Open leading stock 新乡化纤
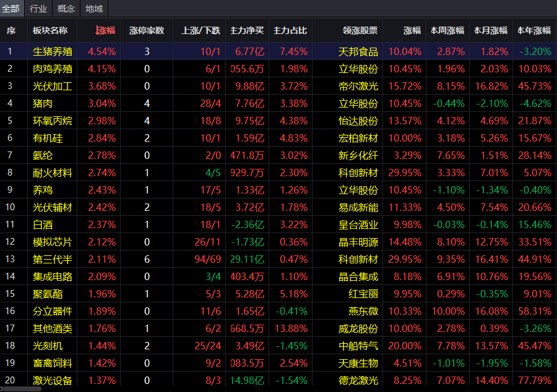The height and width of the screenshot is (392, 557). click(x=358, y=155)
